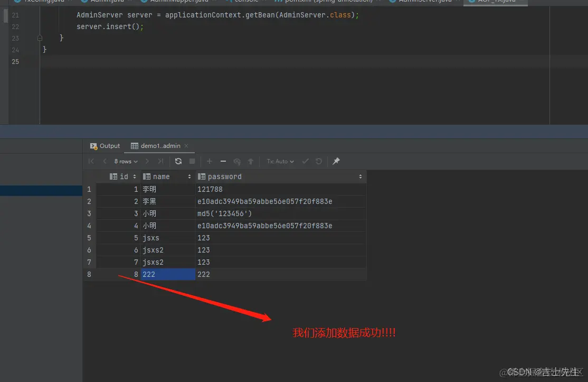The width and height of the screenshot is (588, 382).
Task: Click gutter line number 21
Action: tap(15, 15)
